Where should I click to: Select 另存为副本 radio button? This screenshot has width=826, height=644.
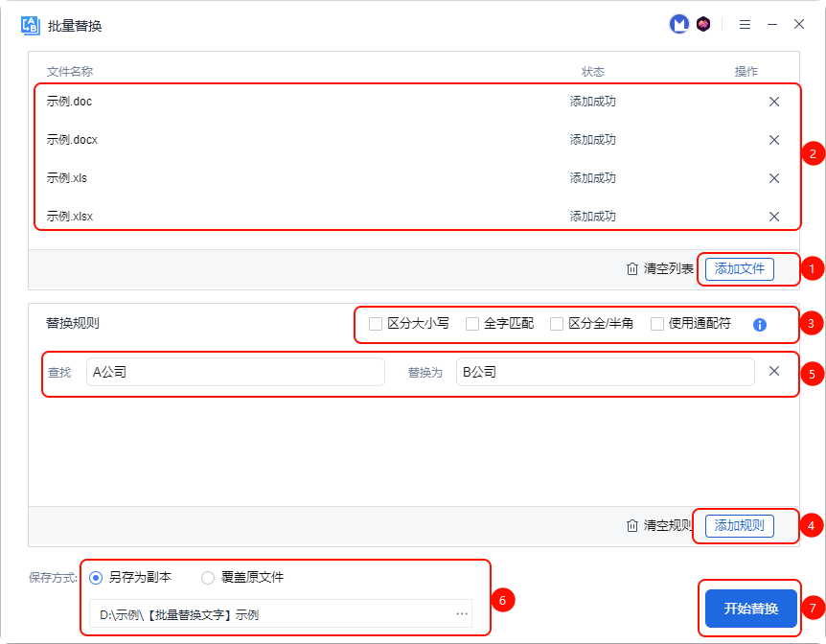pyautogui.click(x=96, y=578)
